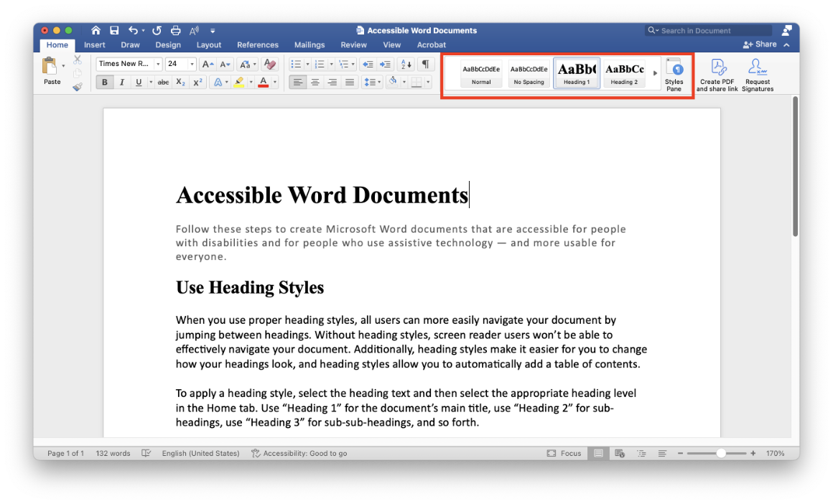Click the Search in Document field
Image resolution: width=833 pixels, height=504 pixels.
[707, 30]
